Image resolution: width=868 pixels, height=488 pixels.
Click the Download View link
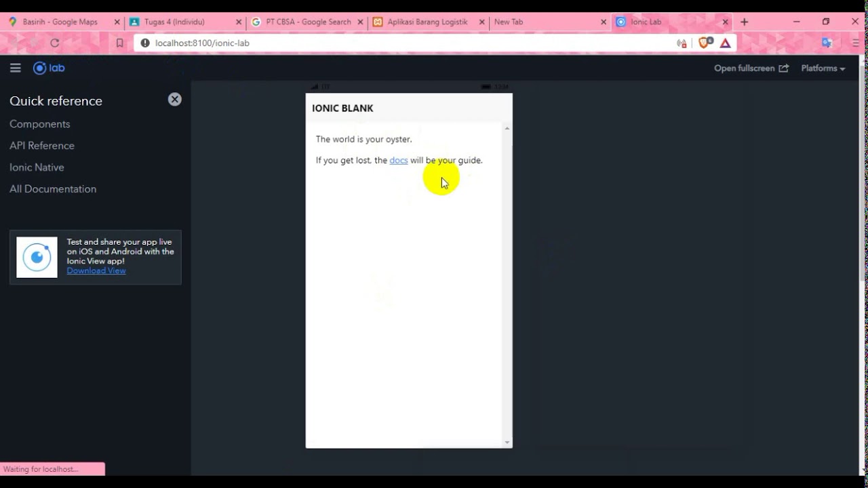[x=96, y=270]
